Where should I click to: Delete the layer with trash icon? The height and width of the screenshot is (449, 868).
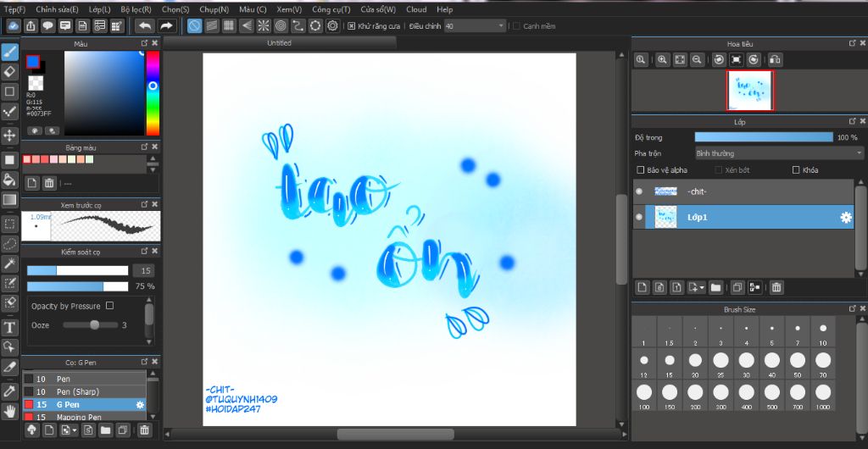(776, 287)
